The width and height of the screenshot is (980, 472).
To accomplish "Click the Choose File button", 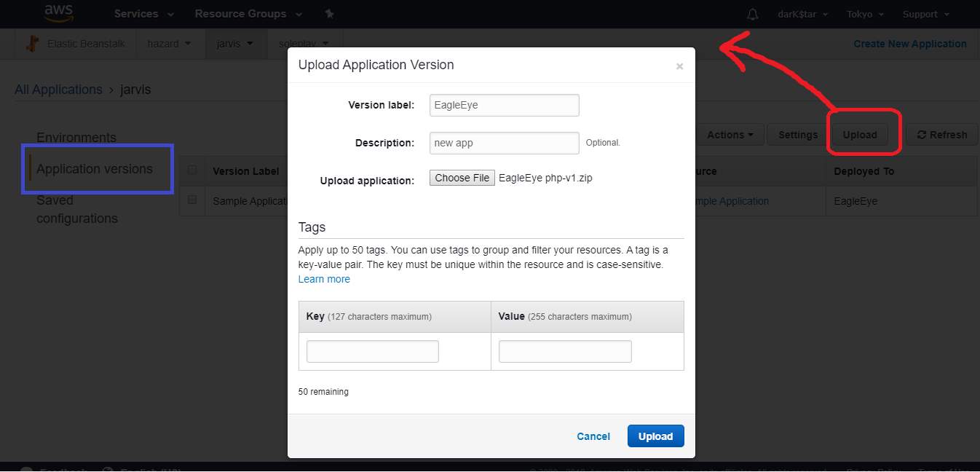I will [x=462, y=178].
